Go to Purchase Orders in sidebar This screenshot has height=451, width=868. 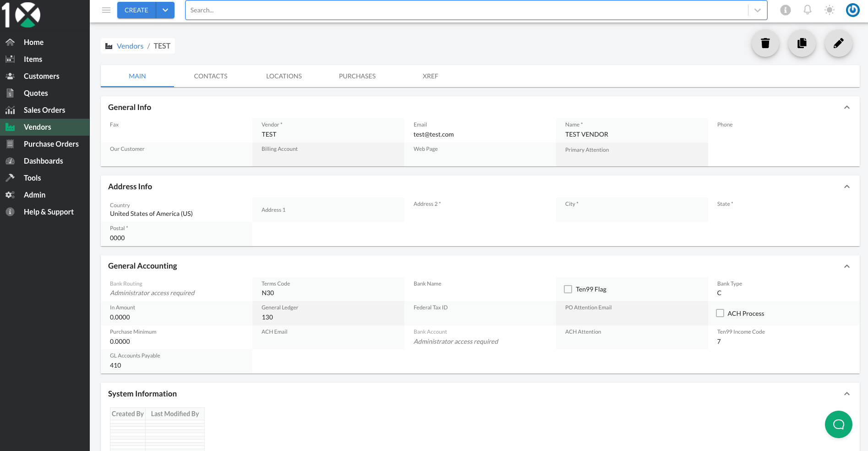click(x=51, y=144)
